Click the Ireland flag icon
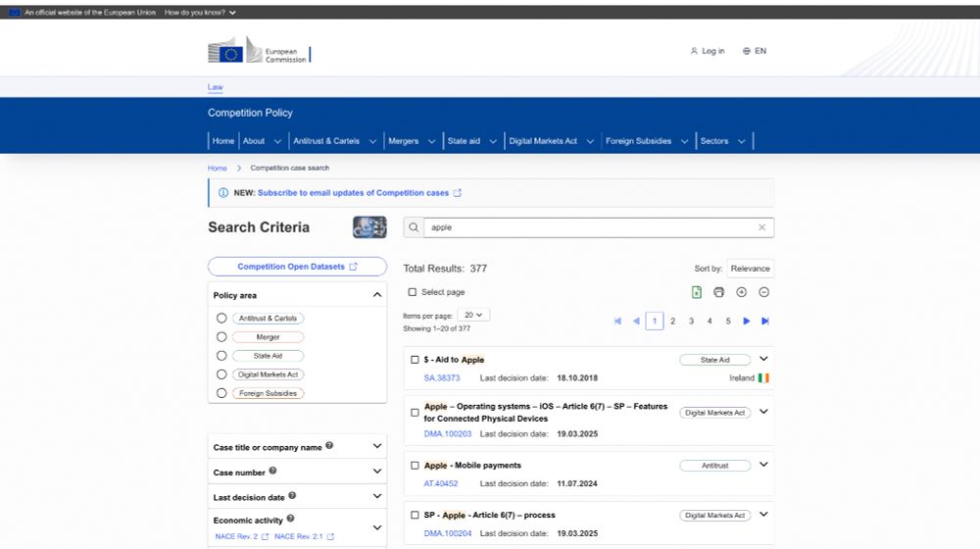This screenshot has height=549, width=980. click(x=763, y=377)
